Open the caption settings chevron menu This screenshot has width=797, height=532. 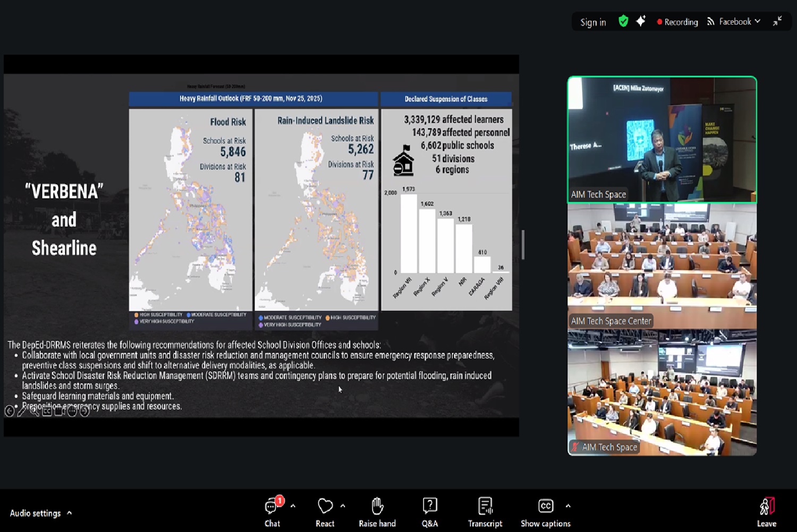pos(568,506)
